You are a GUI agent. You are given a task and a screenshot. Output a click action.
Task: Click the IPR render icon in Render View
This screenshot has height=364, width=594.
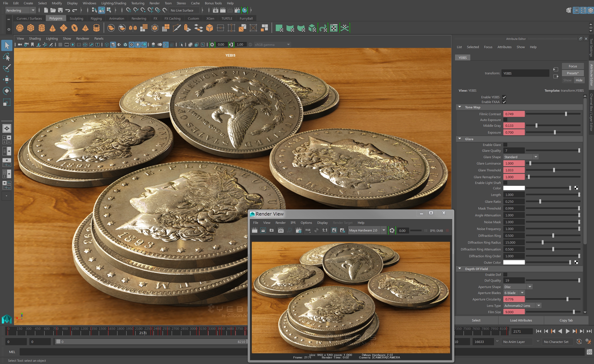[281, 230]
